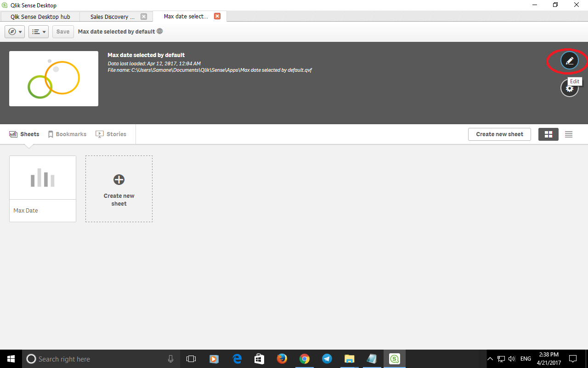Viewport: 588px width, 368px height.
Task: Launch Microsoft Edge from taskbar
Action: (237, 359)
